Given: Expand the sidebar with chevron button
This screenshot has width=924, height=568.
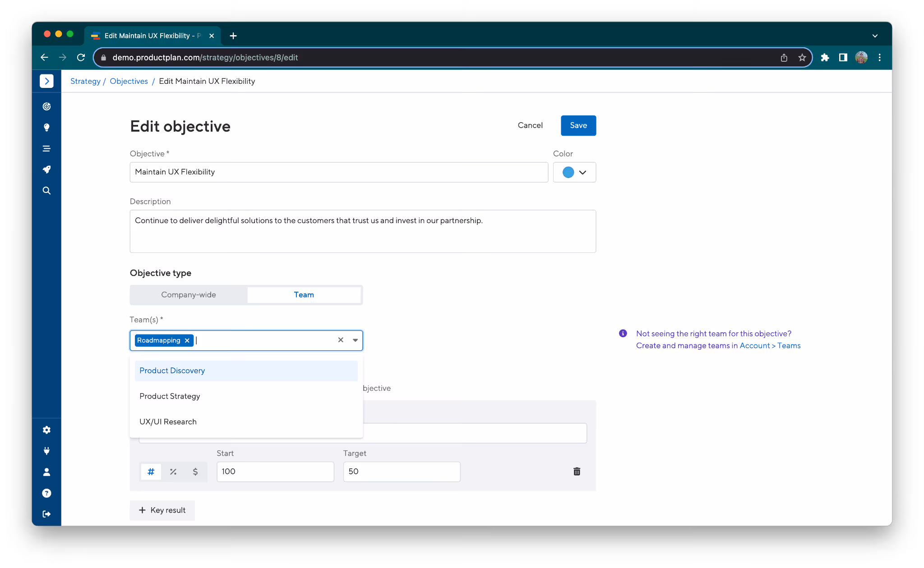Looking at the screenshot, I should click(x=46, y=81).
